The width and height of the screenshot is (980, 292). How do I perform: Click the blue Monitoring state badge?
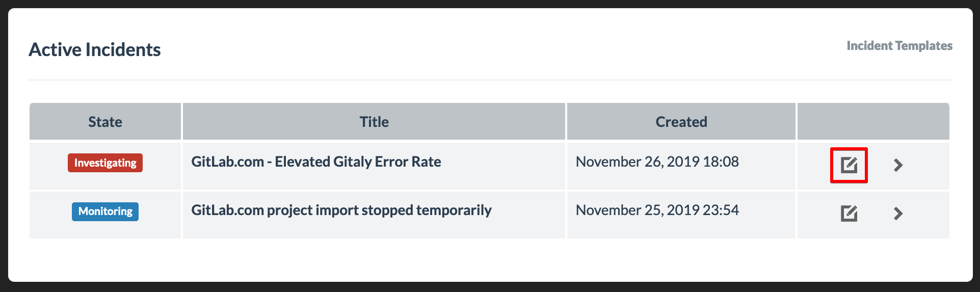[x=105, y=211]
